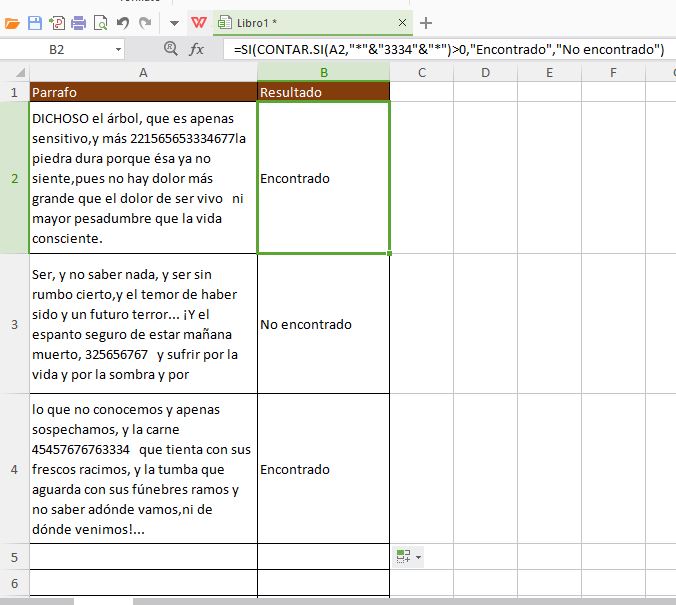The width and height of the screenshot is (676, 605).
Task: Select cell starting 'Ser, y no saber nada'
Action: [x=143, y=324]
